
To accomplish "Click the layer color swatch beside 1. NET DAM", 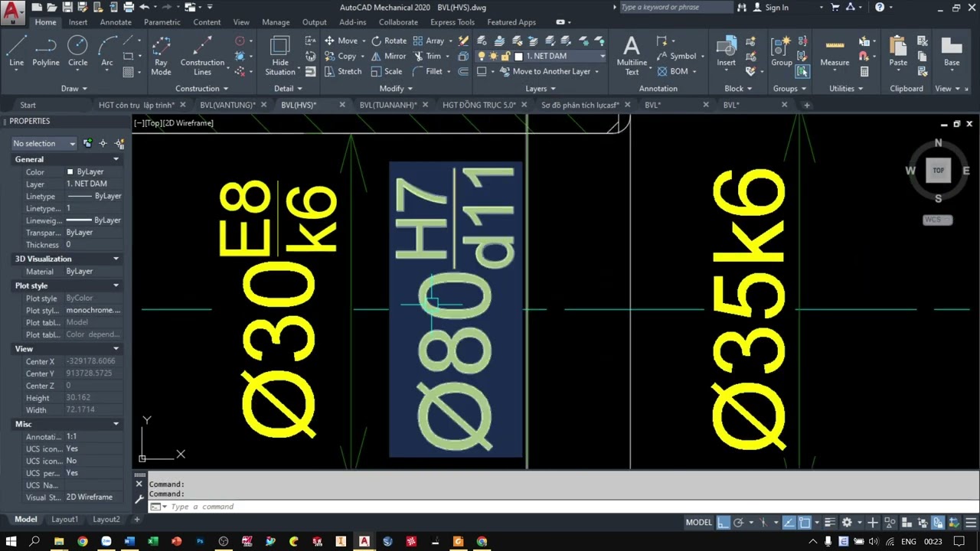I will point(518,56).
